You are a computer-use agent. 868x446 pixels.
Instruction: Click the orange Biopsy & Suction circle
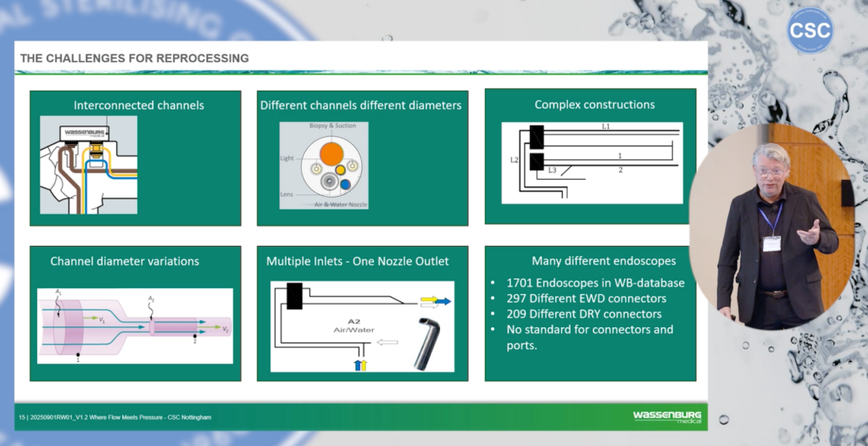pyautogui.click(x=331, y=154)
